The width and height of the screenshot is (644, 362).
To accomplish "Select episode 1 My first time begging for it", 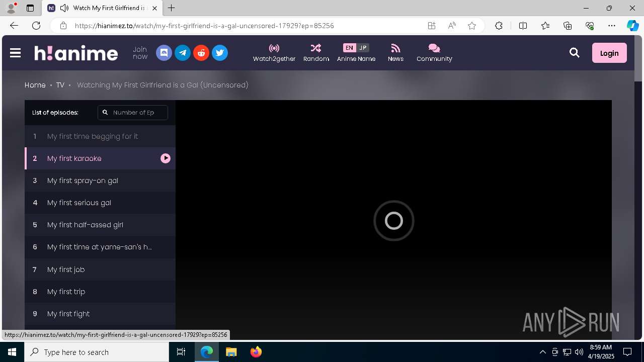I will [100, 136].
